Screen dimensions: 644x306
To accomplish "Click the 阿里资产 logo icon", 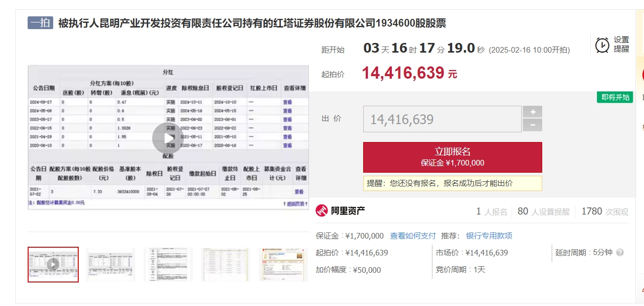I will (322, 210).
